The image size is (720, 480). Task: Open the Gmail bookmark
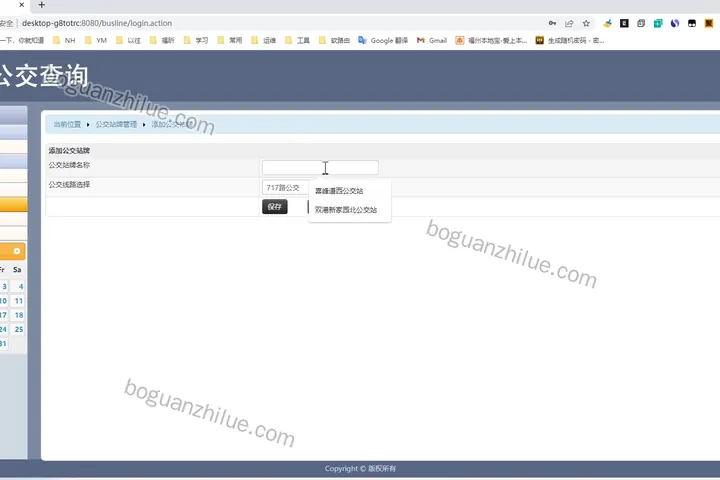(432, 40)
